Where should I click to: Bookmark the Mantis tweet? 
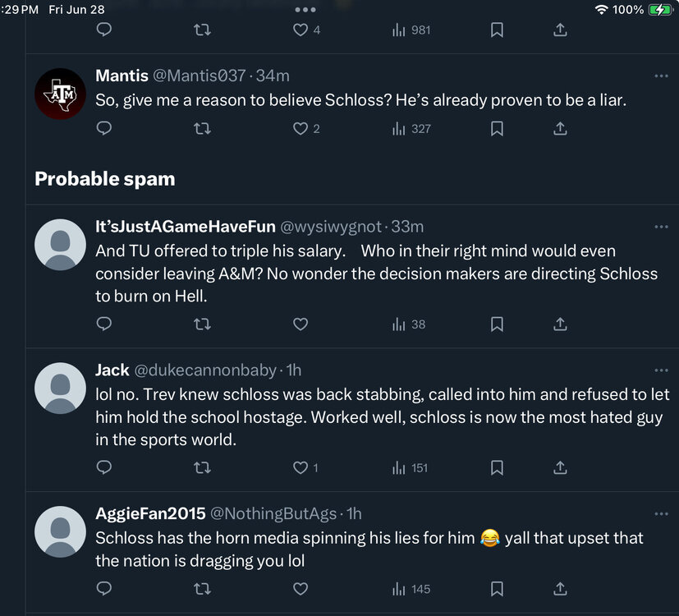click(x=497, y=129)
